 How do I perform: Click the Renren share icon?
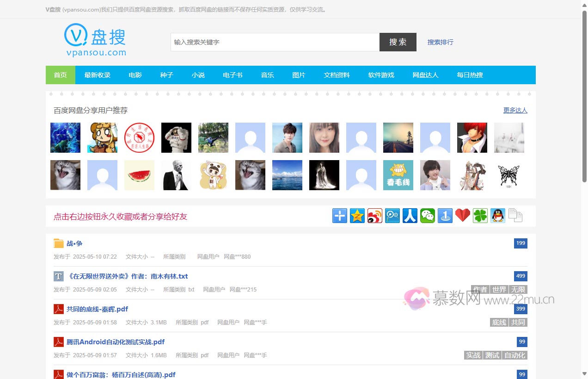(x=410, y=216)
